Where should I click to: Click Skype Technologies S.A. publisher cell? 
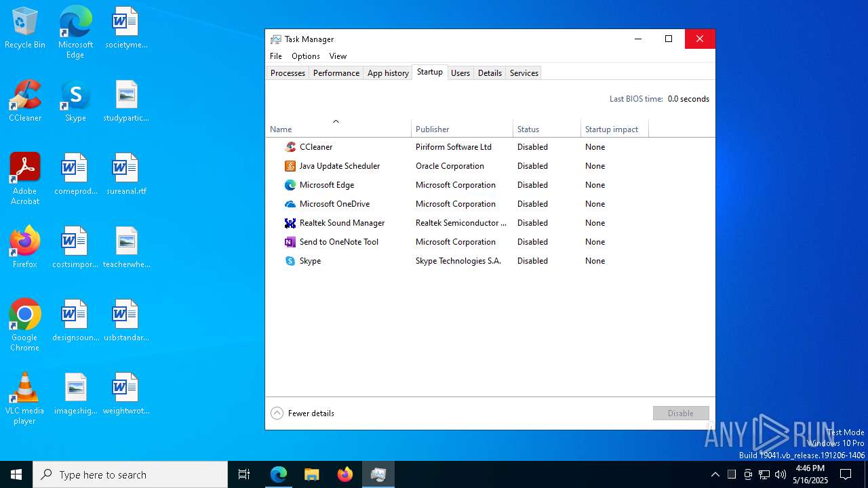point(458,261)
